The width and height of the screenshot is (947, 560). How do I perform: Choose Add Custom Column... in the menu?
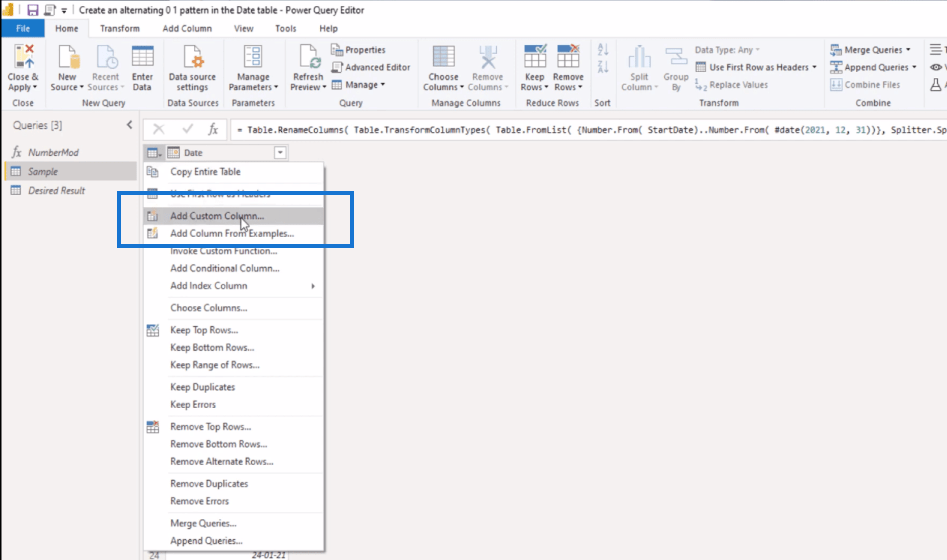point(234,216)
